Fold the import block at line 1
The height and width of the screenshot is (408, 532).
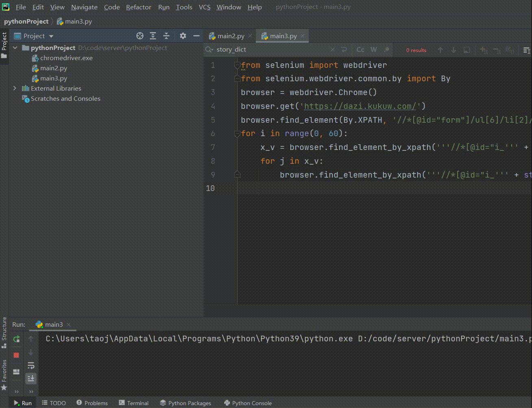(237, 65)
